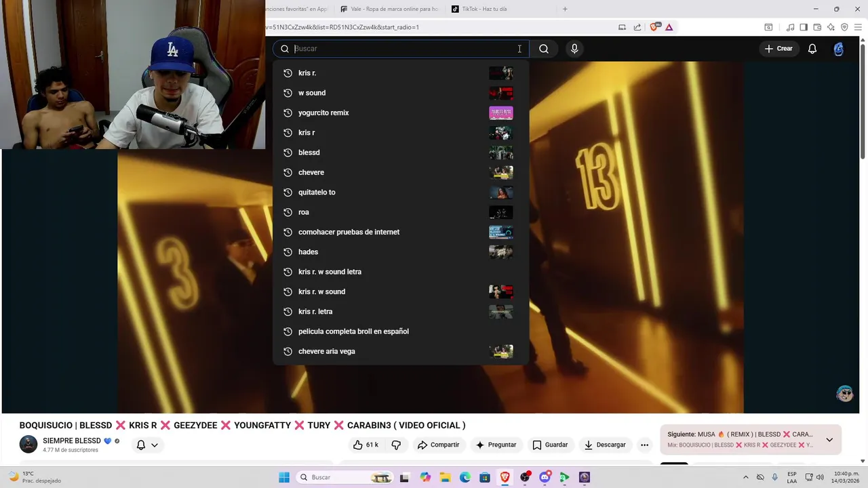This screenshot has height=488, width=868.
Task: Dislike the video
Action: click(396, 445)
